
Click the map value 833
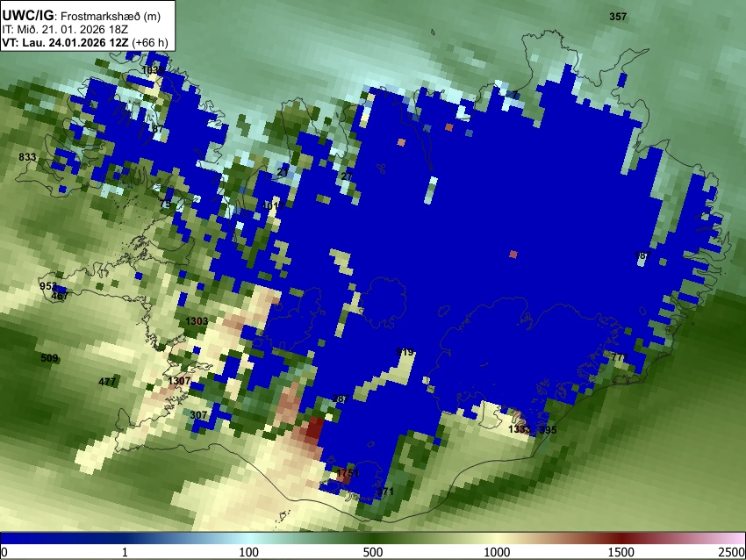(x=27, y=157)
